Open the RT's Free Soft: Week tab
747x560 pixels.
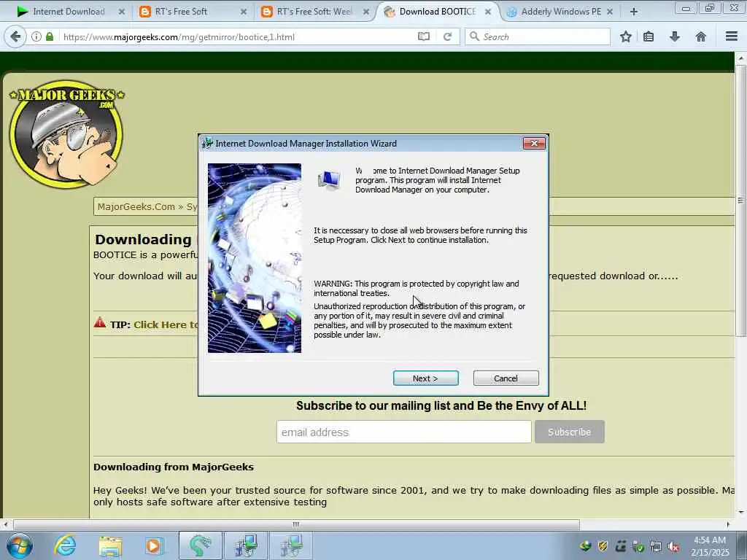pyautogui.click(x=314, y=12)
